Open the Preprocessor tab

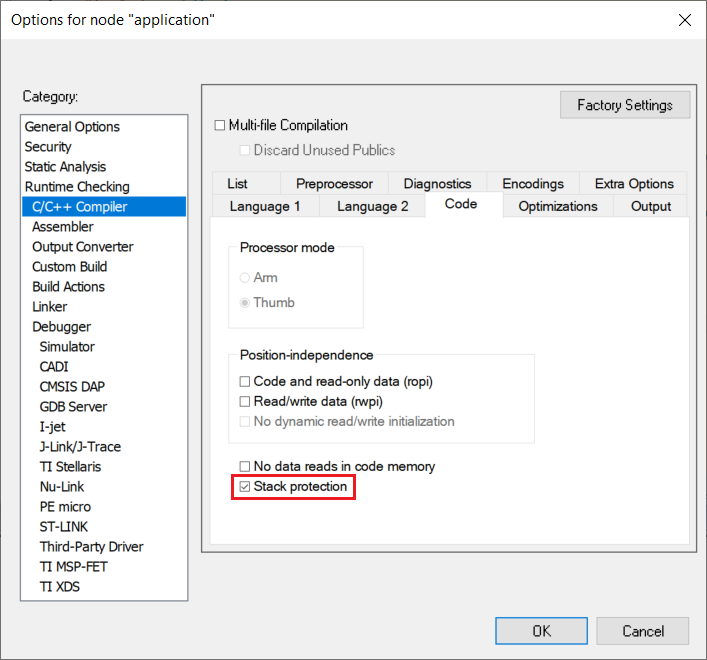pyautogui.click(x=334, y=184)
